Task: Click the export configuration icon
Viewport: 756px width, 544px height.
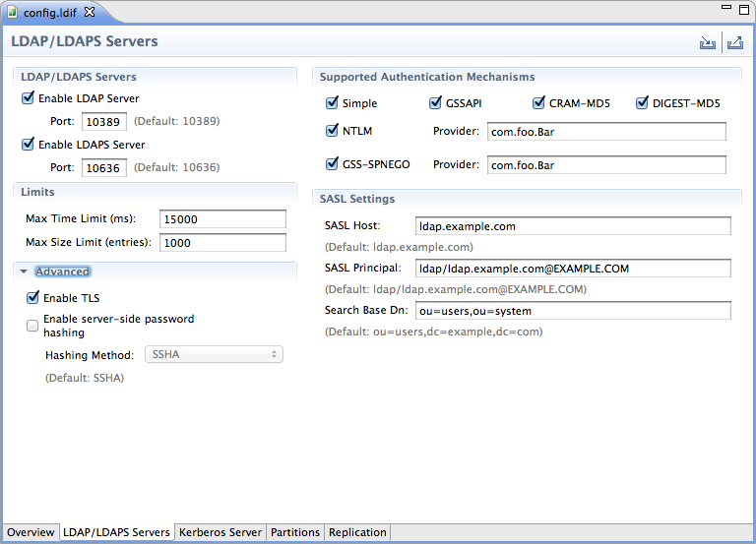Action: pos(734,43)
